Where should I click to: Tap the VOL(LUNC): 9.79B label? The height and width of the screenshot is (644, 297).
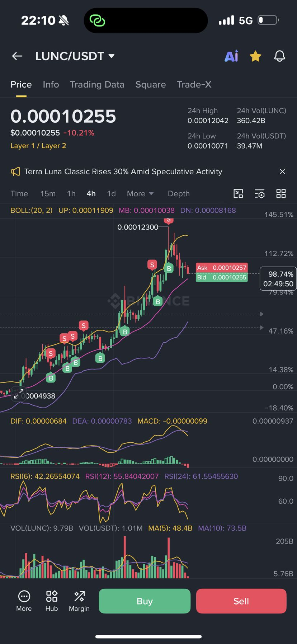(42, 528)
